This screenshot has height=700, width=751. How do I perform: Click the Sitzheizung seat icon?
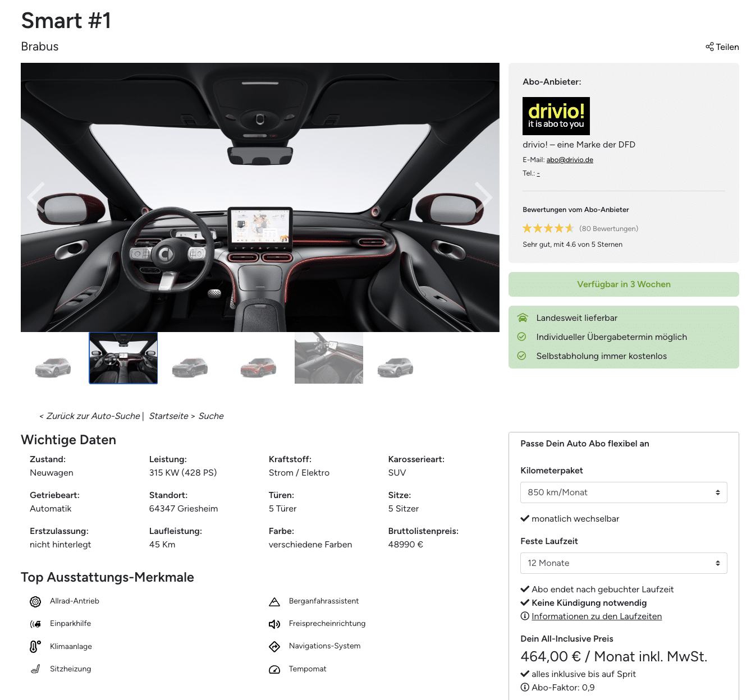click(35, 669)
